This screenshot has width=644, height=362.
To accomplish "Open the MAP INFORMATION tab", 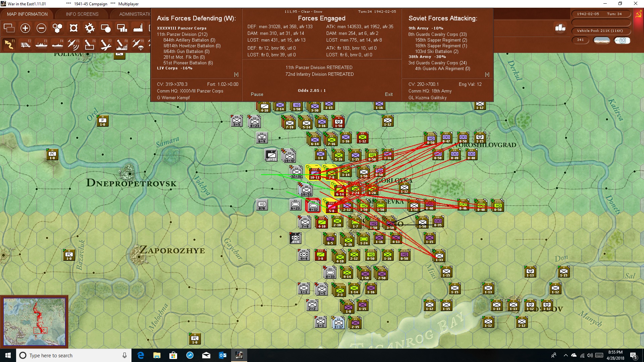I will 27,14.
